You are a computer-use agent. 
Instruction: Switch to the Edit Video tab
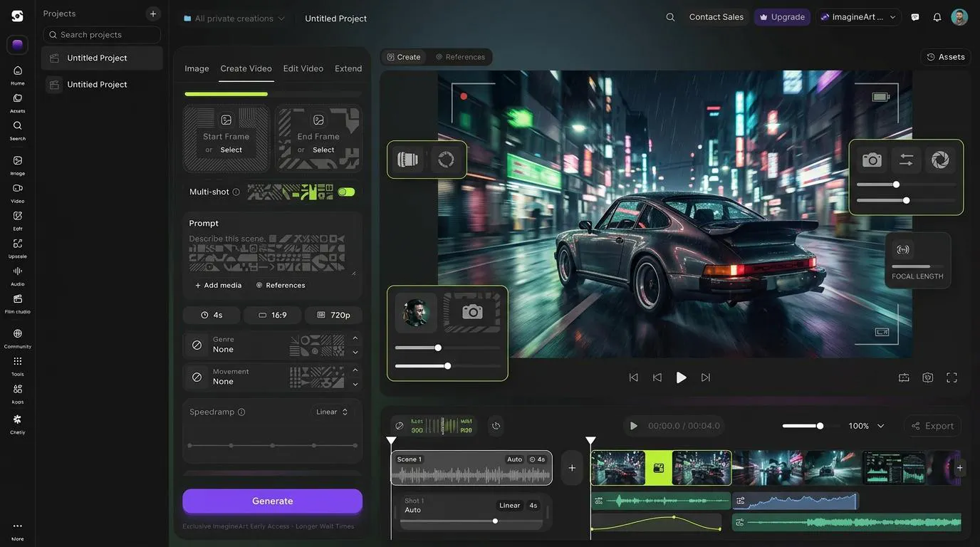(303, 68)
